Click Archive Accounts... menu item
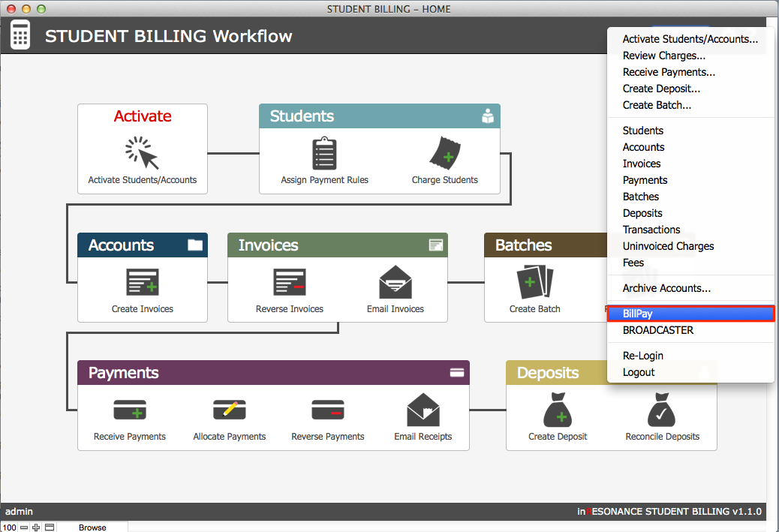The height and width of the screenshot is (532, 779). click(x=666, y=288)
